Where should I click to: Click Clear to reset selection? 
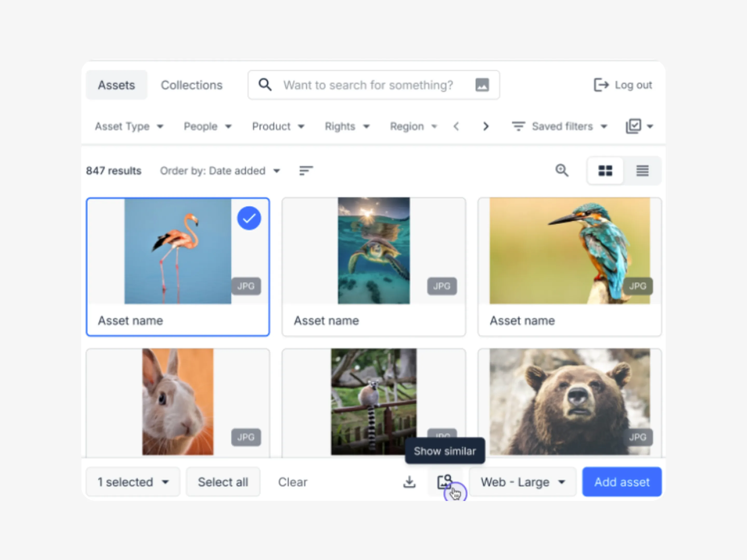point(293,482)
